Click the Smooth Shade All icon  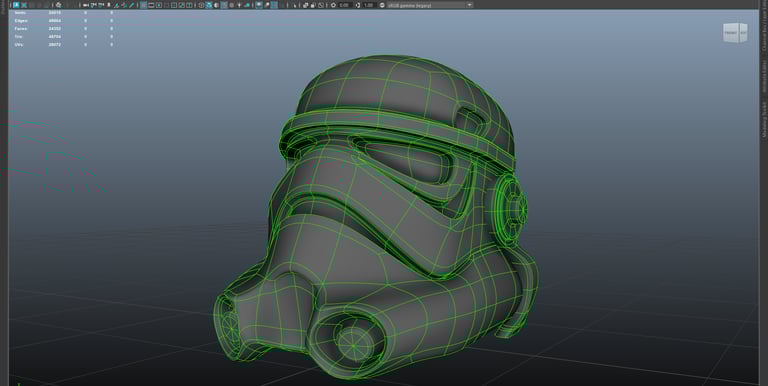[209, 5]
